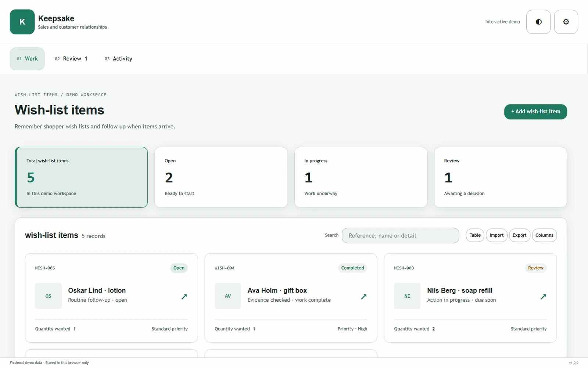
Task: Open settings gear button
Action: (x=566, y=22)
